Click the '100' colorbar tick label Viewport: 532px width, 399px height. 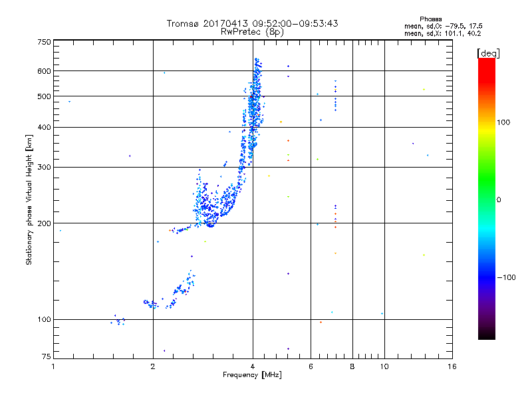pos(503,122)
